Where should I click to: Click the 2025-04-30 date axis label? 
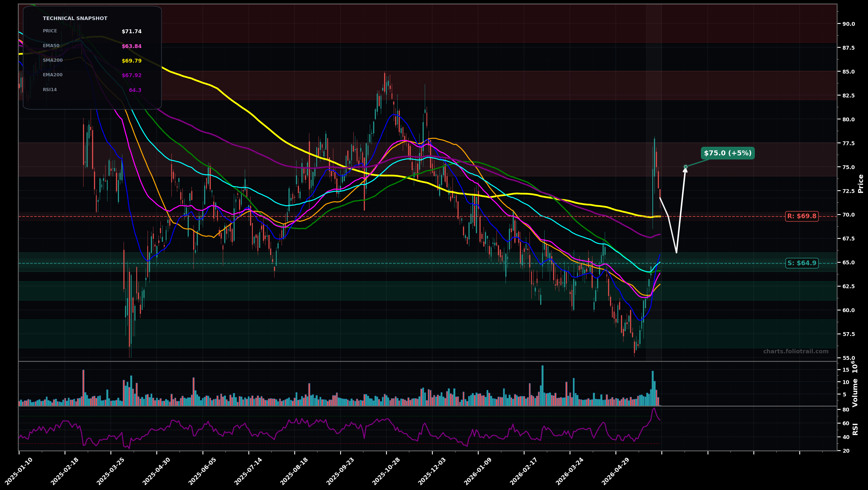coord(156,471)
